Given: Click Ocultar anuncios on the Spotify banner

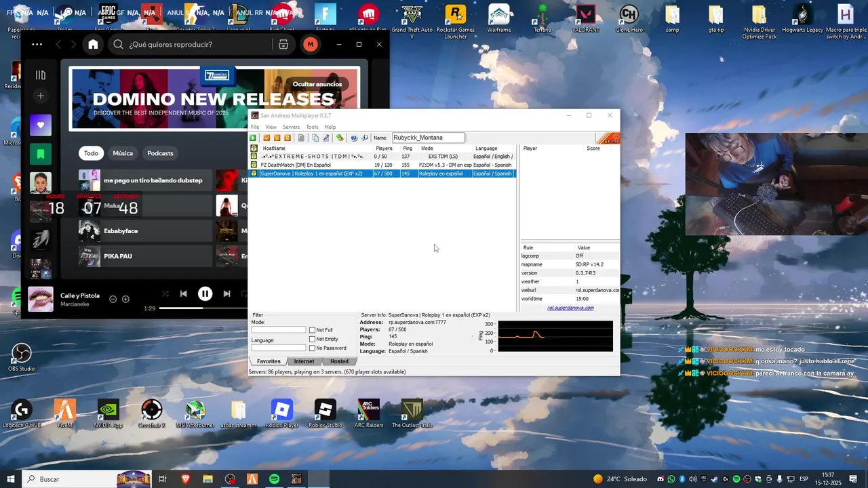Looking at the screenshot, I should tap(317, 84).
